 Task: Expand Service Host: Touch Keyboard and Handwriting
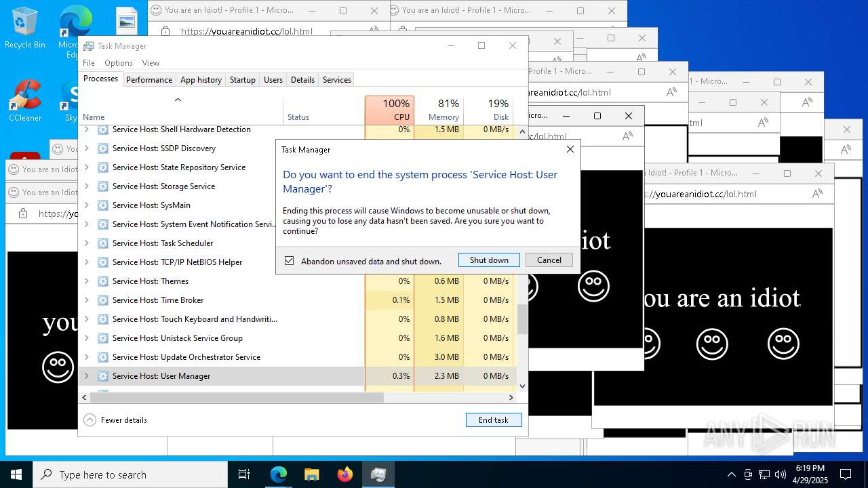point(86,319)
